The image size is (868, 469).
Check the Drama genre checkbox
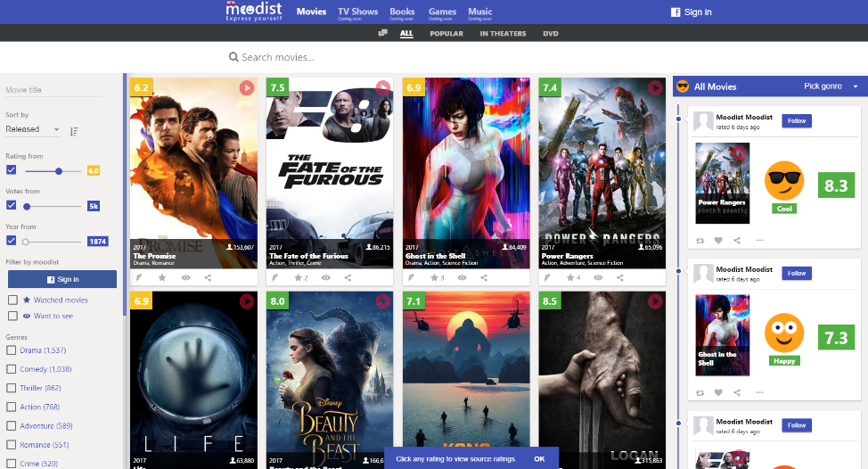tap(11, 350)
